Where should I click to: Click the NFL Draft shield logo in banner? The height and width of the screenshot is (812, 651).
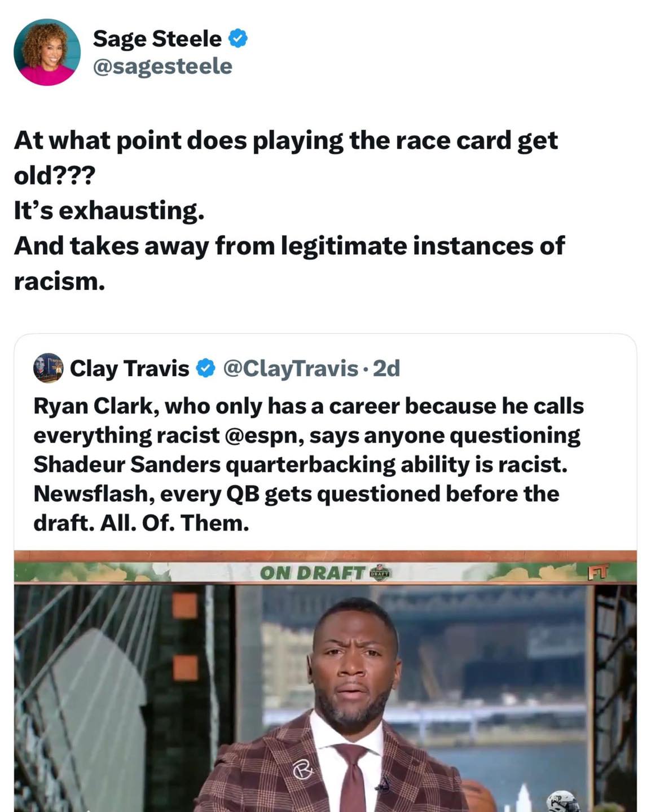(380, 573)
